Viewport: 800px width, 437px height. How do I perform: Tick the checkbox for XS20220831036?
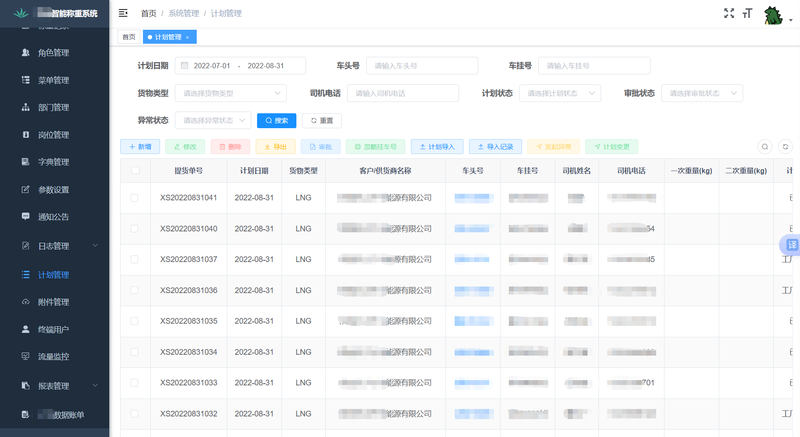click(x=135, y=290)
